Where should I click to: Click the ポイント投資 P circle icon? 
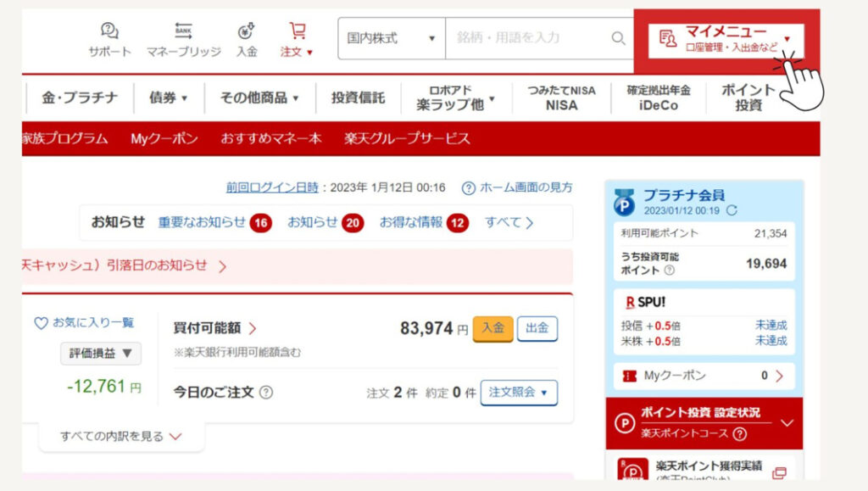click(x=625, y=423)
